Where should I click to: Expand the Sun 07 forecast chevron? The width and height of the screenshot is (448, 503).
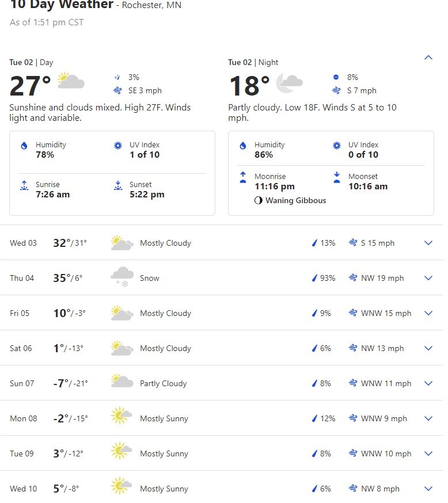[428, 383]
